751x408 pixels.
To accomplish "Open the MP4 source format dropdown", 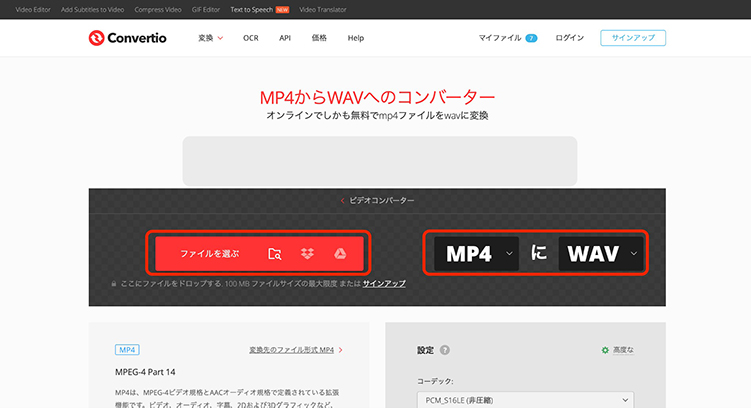I will click(x=477, y=253).
